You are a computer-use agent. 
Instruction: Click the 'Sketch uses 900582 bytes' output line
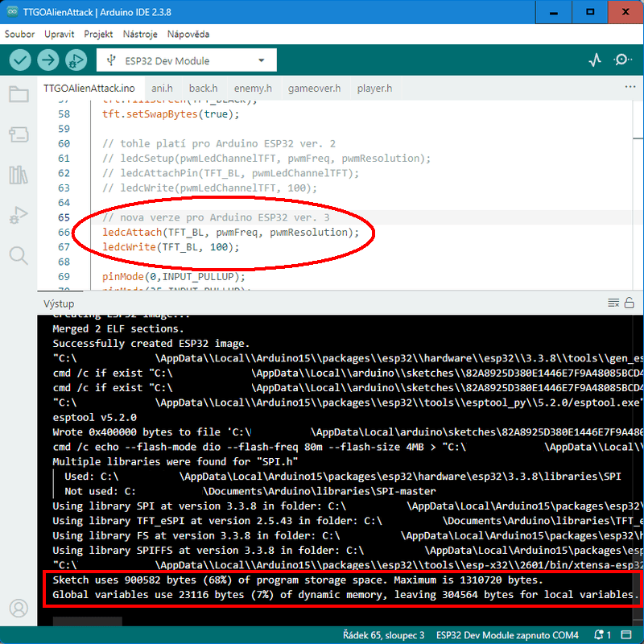coord(298,580)
